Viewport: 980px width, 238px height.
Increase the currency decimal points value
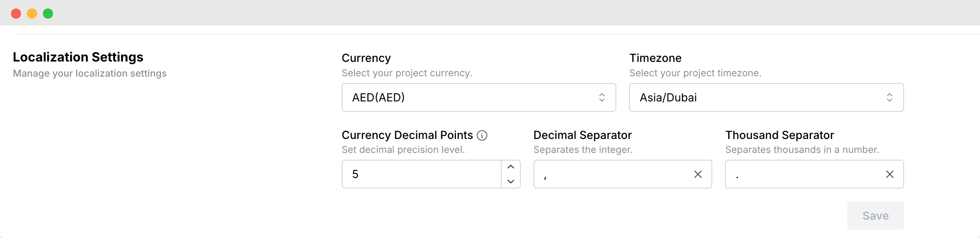pyautogui.click(x=510, y=167)
